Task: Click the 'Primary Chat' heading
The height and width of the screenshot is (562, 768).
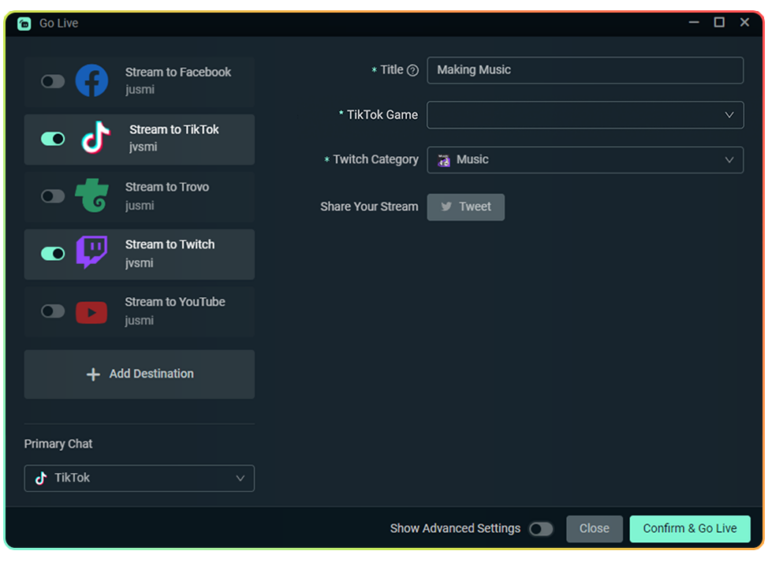Action: [x=58, y=444]
